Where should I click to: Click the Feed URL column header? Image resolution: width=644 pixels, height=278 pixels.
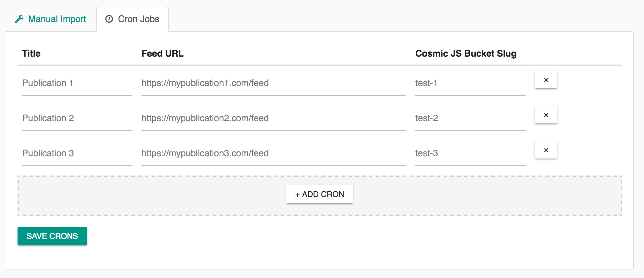pyautogui.click(x=163, y=54)
